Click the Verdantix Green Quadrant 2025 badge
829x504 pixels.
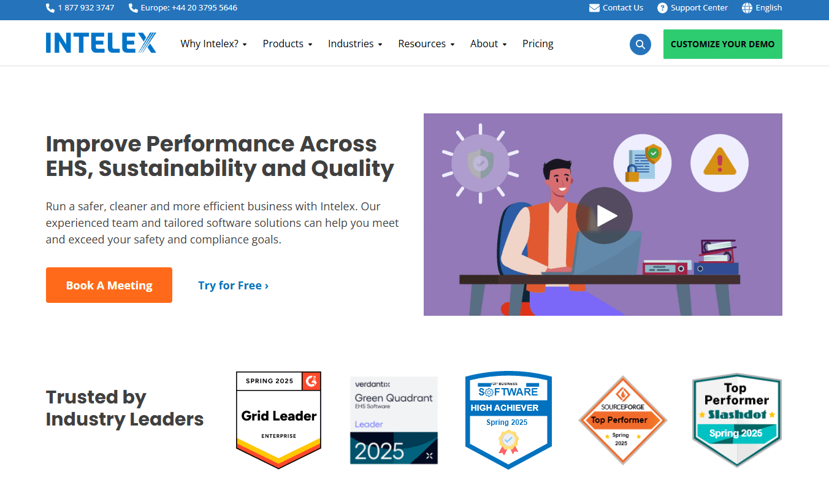click(394, 420)
